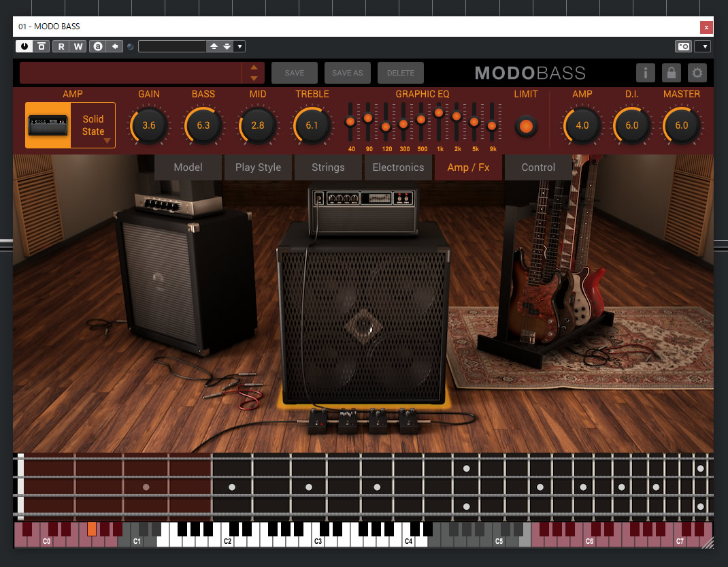
Task: Click the D.I. level knob showing 6.0
Action: pyautogui.click(x=632, y=125)
